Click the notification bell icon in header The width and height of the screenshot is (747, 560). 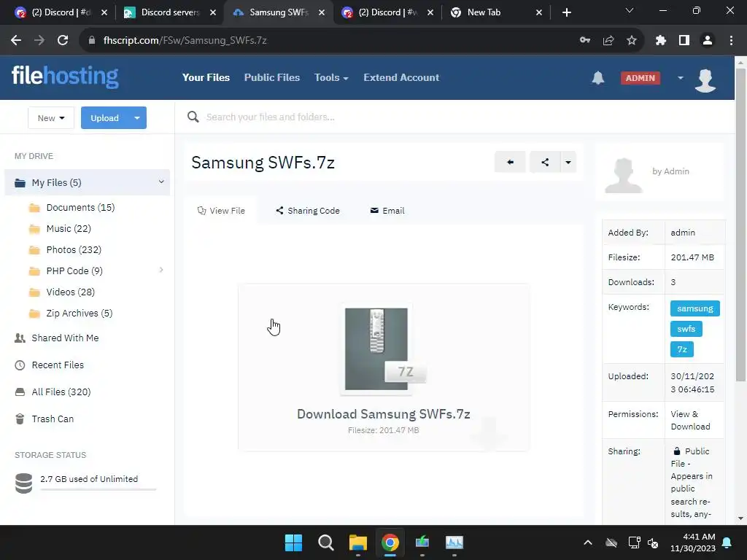[598, 77]
